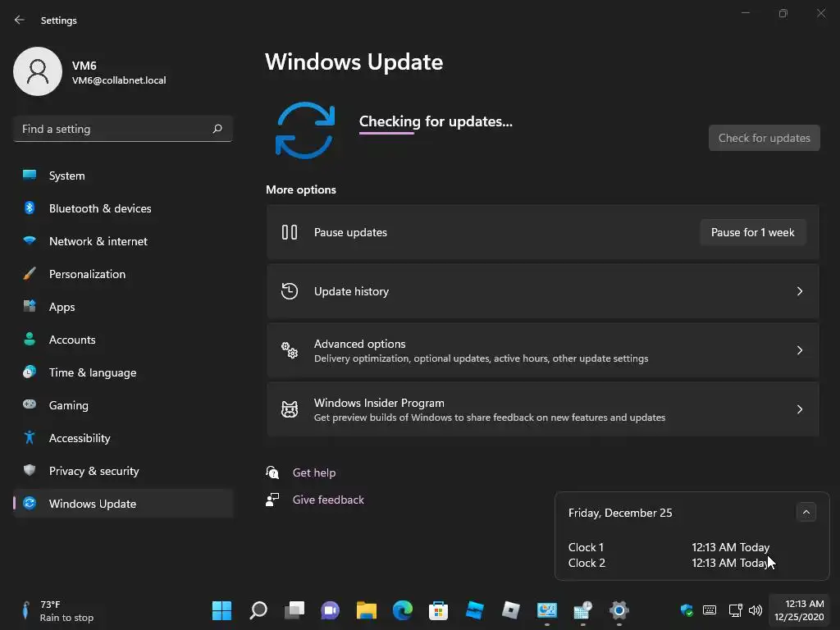Click the search magnifier in Find a setting
This screenshot has height=630, width=840.
(x=217, y=129)
